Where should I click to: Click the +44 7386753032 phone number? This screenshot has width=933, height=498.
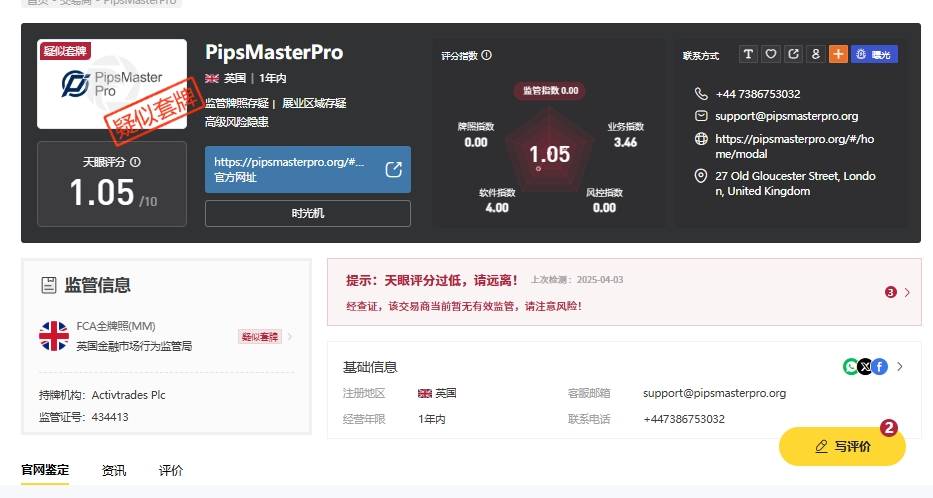pyautogui.click(x=757, y=94)
